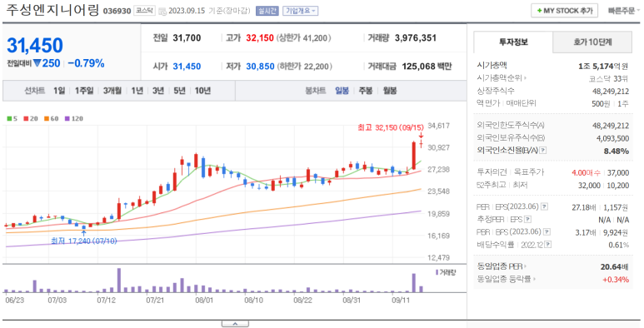Screen dimensions: 644x328
Task: Click the help icon beside 추정PER EPS
Action: coord(527,220)
